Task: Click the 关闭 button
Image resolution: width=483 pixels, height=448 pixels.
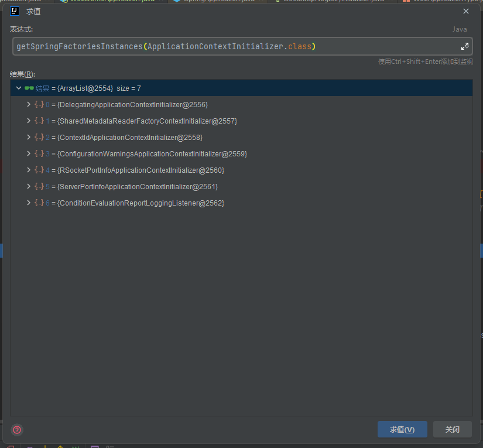Action: 452,429
